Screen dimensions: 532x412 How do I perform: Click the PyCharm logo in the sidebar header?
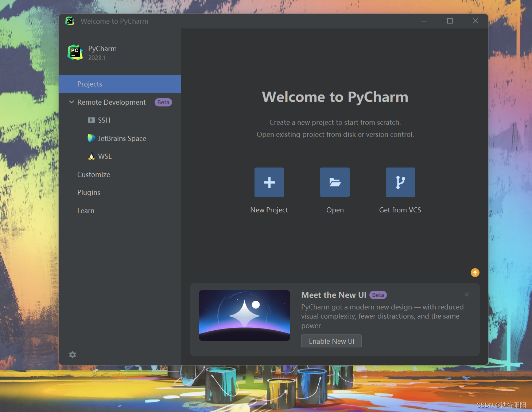point(75,52)
